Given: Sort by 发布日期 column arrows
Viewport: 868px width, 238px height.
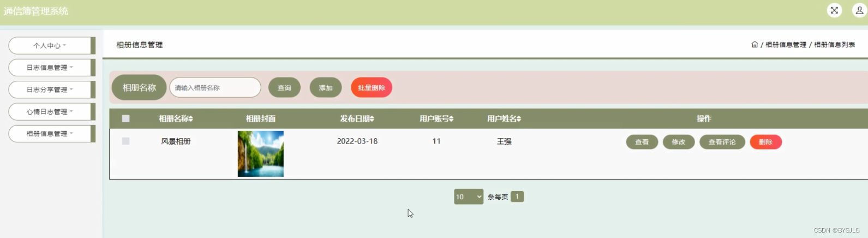Looking at the screenshot, I should [x=372, y=119].
